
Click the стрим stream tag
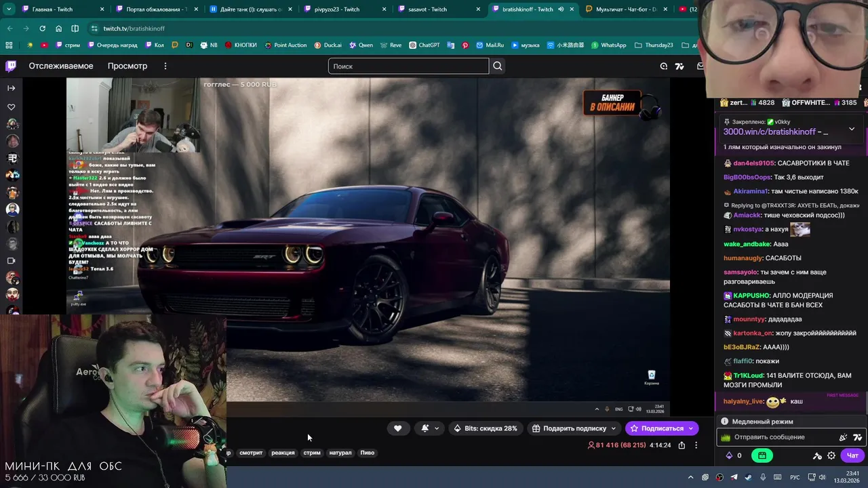(312, 453)
